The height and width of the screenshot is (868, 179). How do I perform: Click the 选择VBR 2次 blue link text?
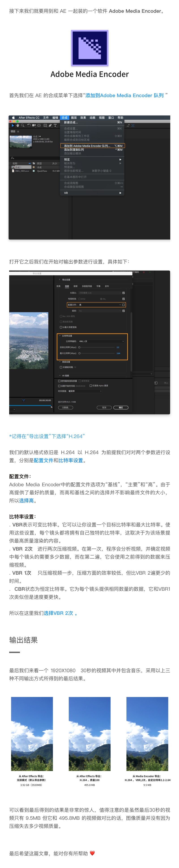pos(58,613)
